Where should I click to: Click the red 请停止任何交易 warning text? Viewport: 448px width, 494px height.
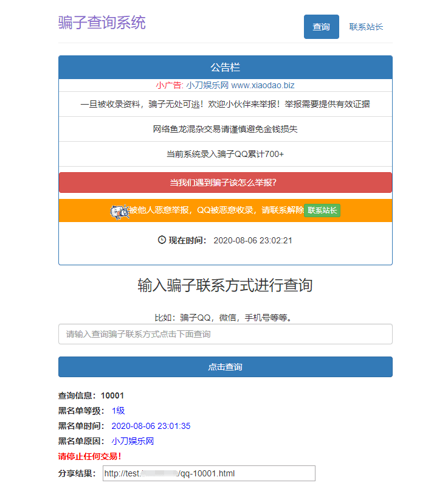(x=90, y=456)
